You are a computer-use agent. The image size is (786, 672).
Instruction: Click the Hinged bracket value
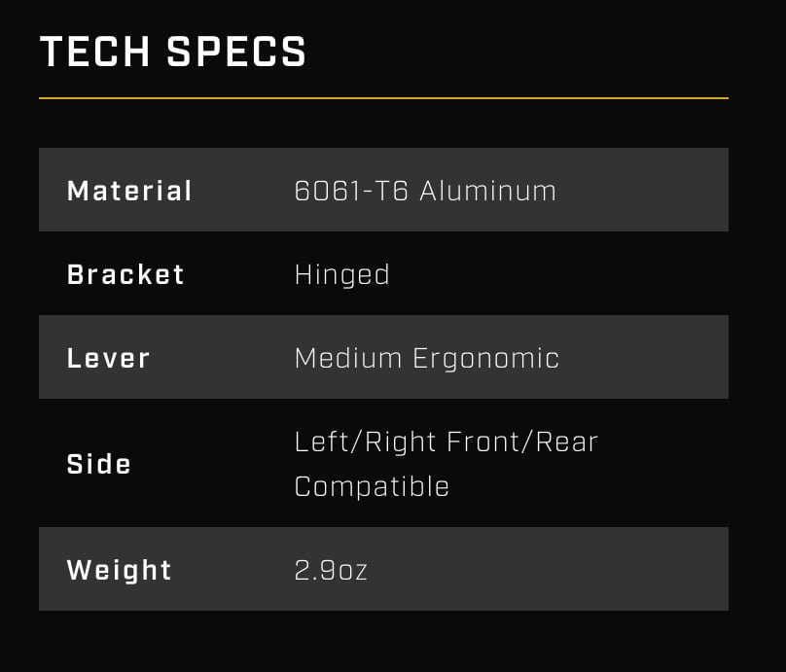341,274
